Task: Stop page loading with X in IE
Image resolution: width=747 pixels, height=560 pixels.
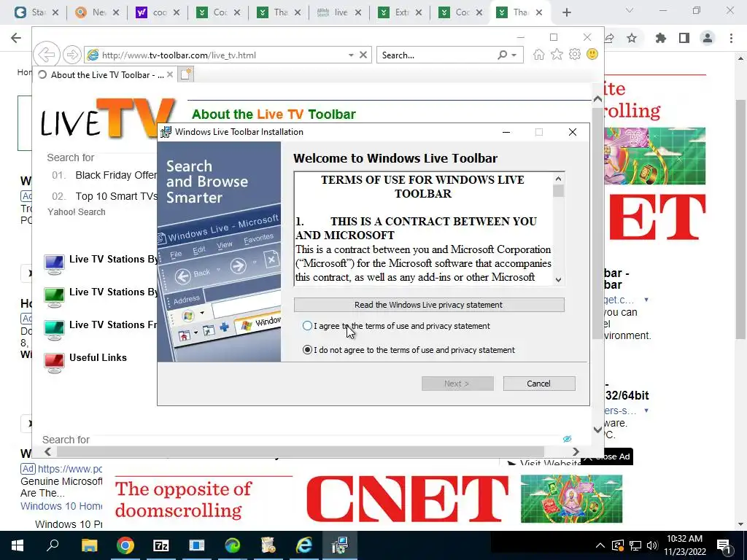Action: (x=363, y=55)
